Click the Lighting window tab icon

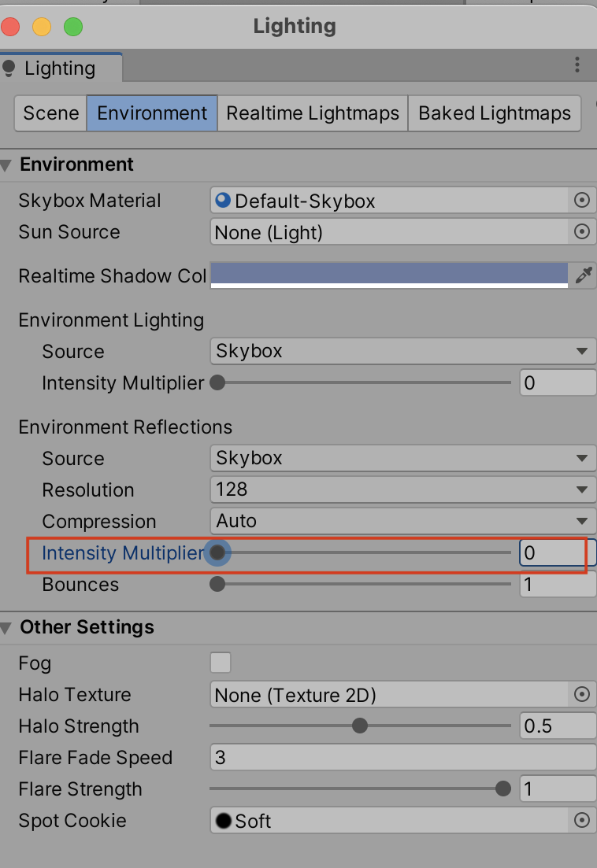pyautogui.click(x=8, y=68)
